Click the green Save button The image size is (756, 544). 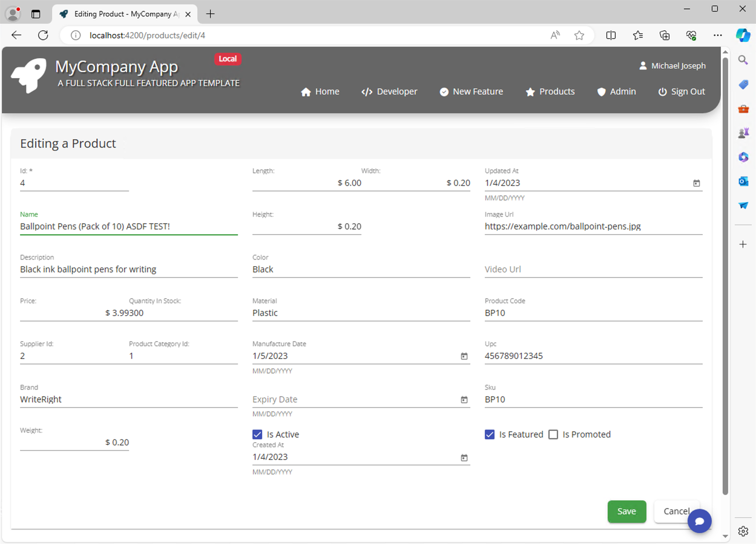(626, 511)
